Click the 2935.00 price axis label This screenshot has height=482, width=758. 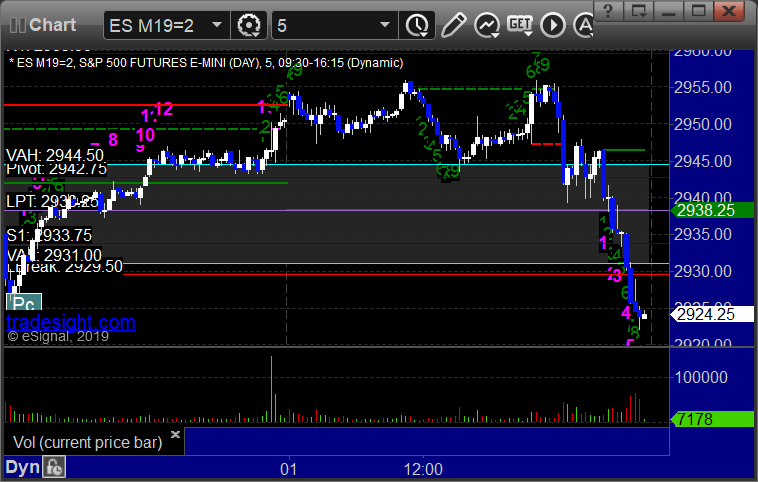coord(703,234)
